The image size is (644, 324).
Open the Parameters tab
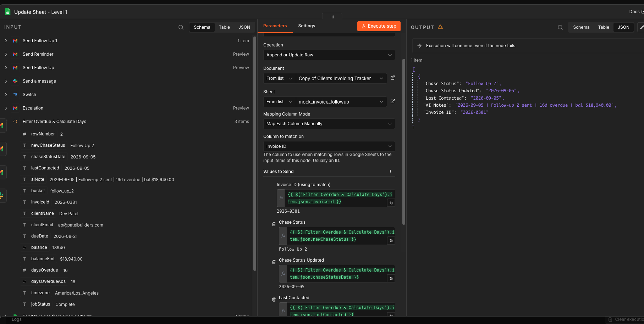tap(275, 26)
